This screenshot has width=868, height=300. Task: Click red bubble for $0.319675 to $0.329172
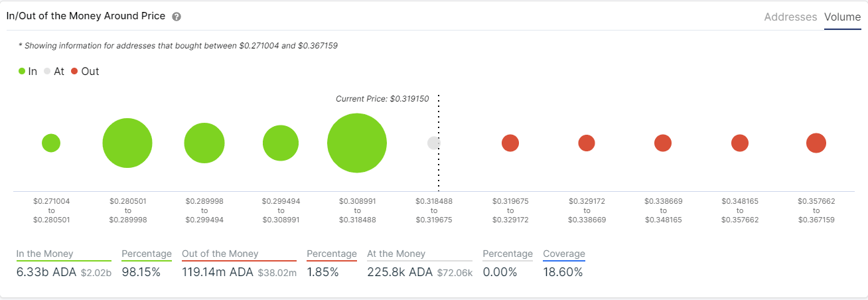(510, 143)
